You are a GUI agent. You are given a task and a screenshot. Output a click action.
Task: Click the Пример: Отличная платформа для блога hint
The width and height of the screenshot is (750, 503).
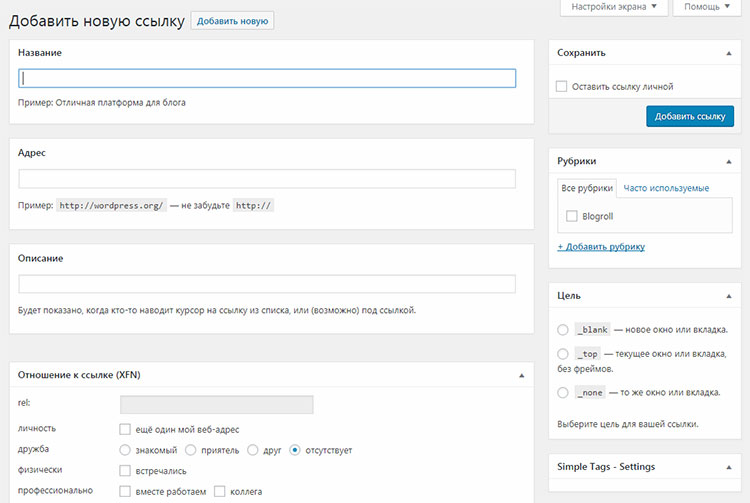point(101,103)
